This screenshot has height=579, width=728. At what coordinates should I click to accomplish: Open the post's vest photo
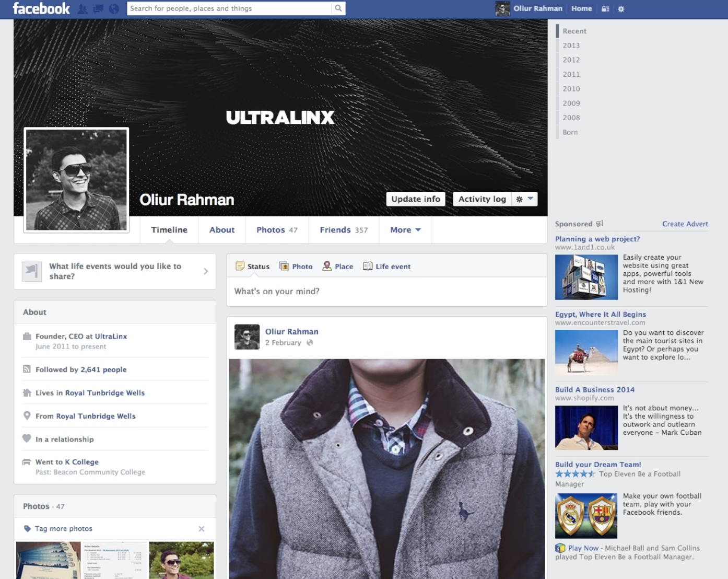coord(387,469)
